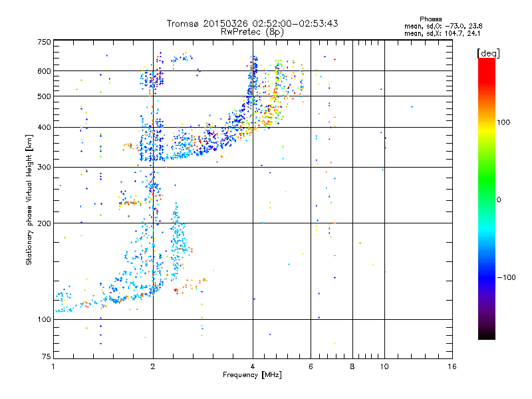Click the 75 tick on the height axis
532x399 pixels.
pyautogui.click(x=45, y=358)
